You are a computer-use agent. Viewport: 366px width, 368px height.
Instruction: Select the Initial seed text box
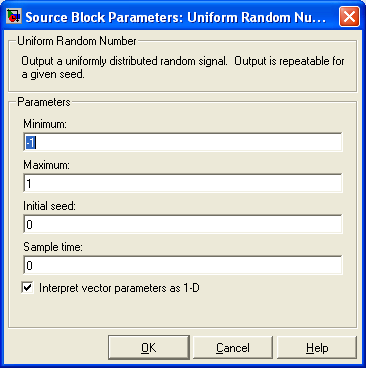(x=183, y=224)
